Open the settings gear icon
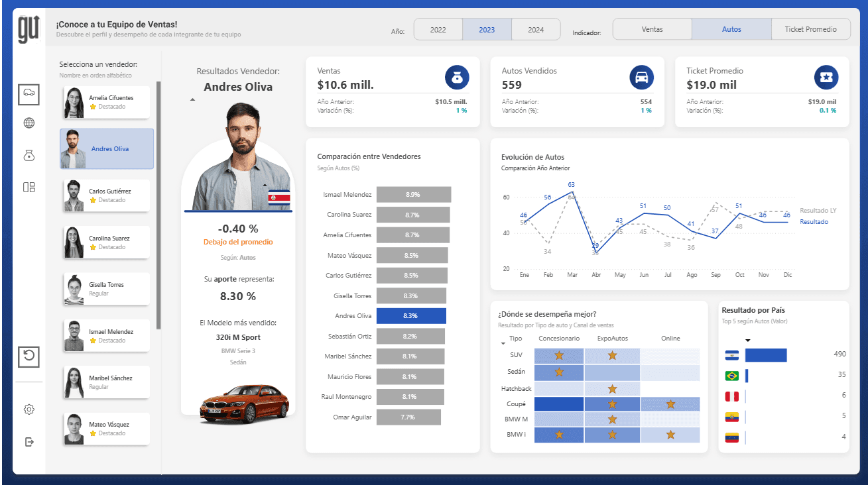Viewport: 868px width, 485px height. (29, 409)
